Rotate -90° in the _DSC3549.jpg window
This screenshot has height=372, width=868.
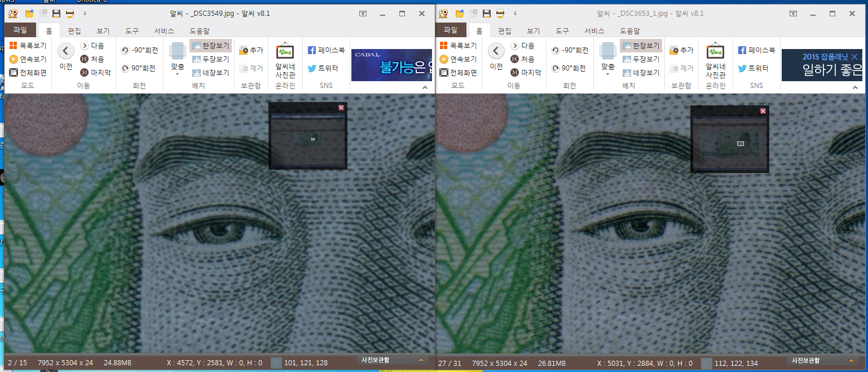click(x=139, y=50)
